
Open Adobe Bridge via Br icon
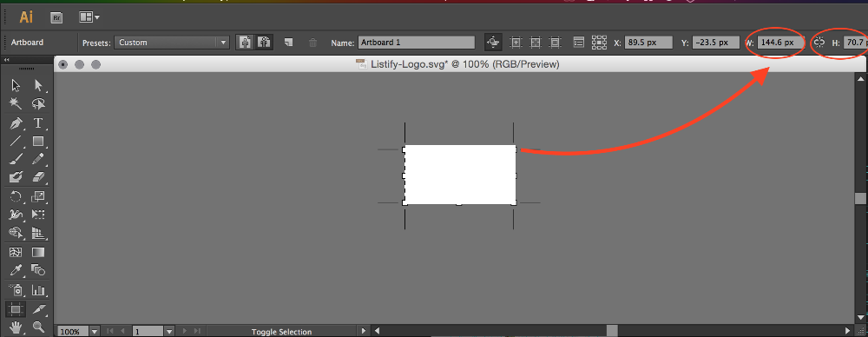coord(56,17)
